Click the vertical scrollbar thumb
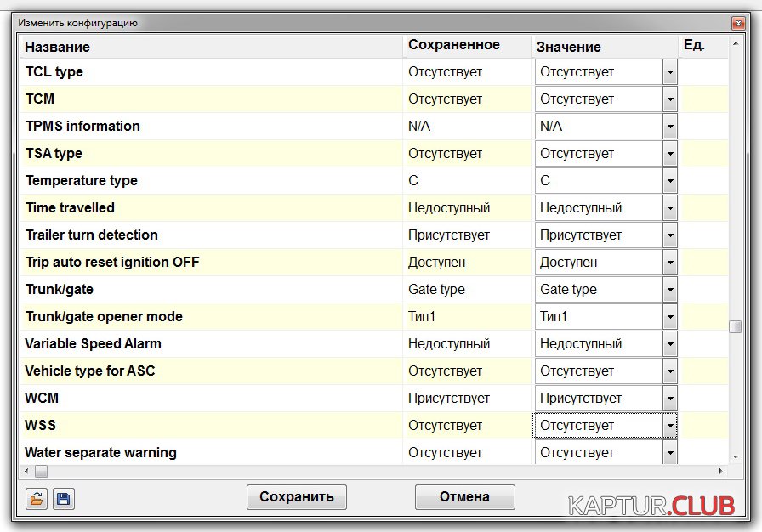The image size is (762, 532). point(735,326)
